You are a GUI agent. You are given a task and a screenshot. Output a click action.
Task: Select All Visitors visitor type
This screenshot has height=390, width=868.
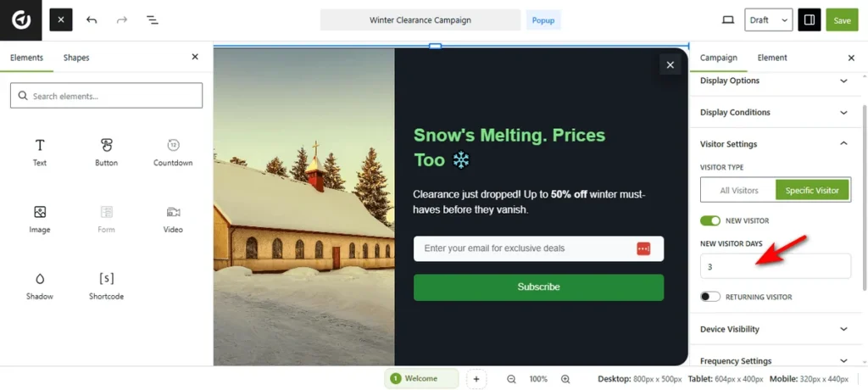[738, 190]
